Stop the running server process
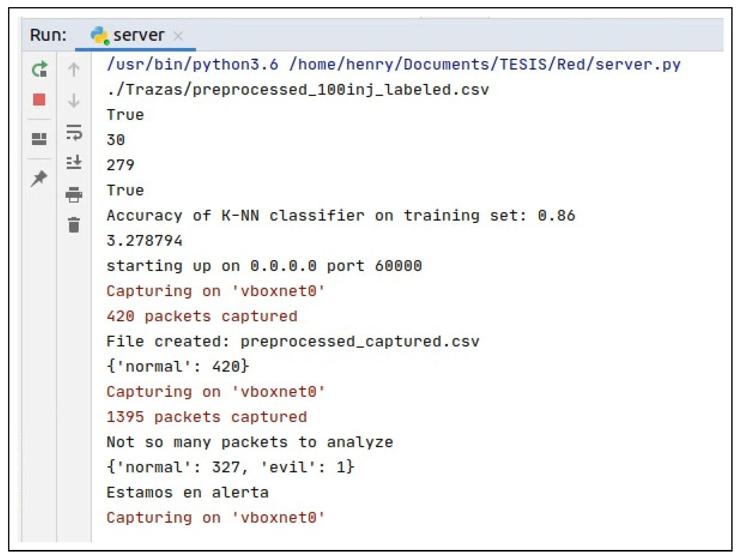This screenshot has height=560, width=741. click(x=39, y=99)
